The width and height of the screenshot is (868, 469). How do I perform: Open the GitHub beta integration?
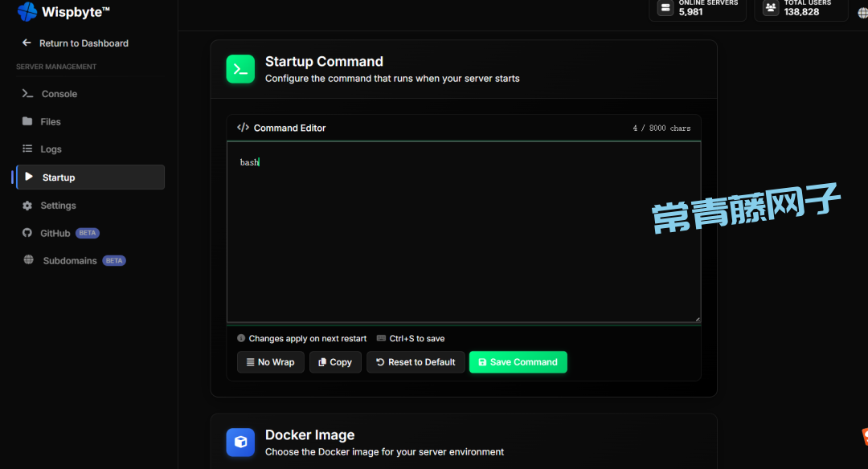pos(55,234)
